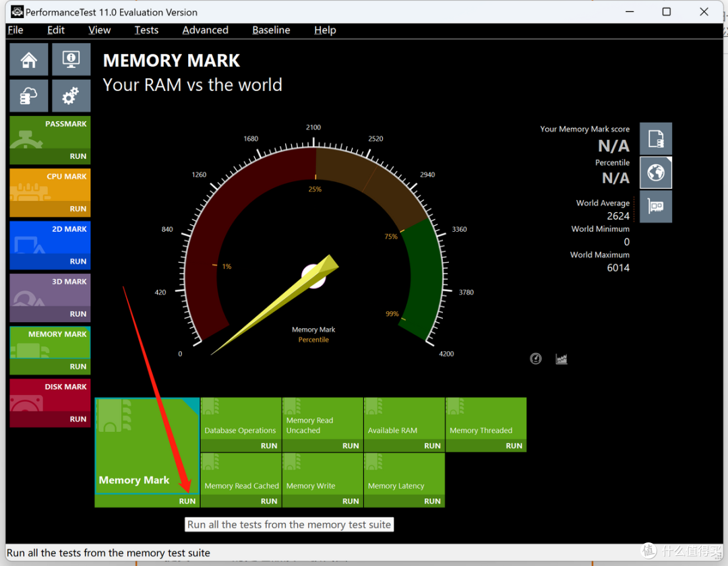This screenshot has height=566, width=728.
Task: Open the settings gears icon
Action: coord(71,96)
